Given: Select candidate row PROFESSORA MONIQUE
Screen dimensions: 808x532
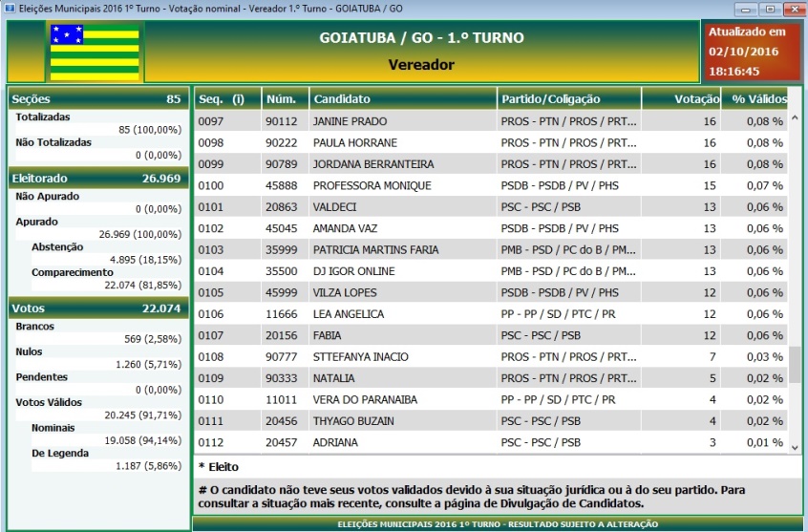Looking at the screenshot, I should coord(491,185).
